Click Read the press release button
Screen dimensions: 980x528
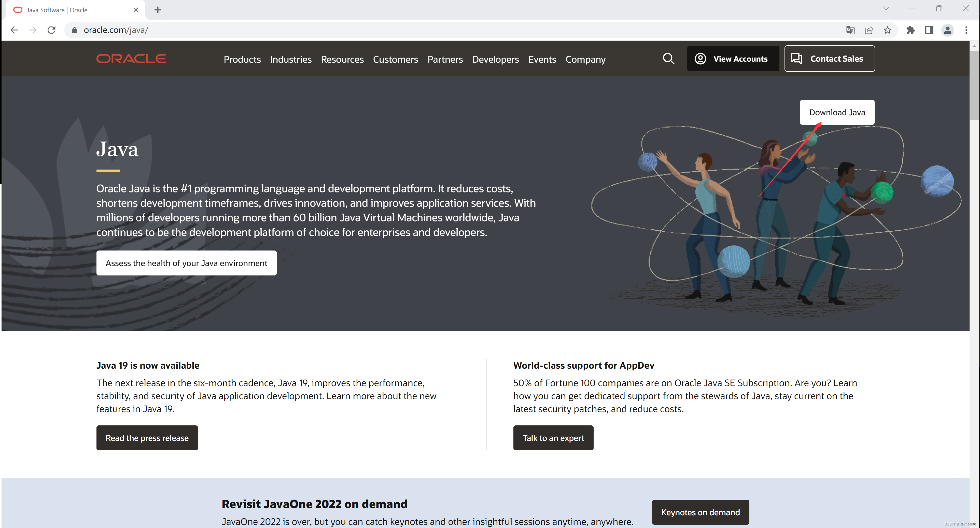tap(147, 438)
